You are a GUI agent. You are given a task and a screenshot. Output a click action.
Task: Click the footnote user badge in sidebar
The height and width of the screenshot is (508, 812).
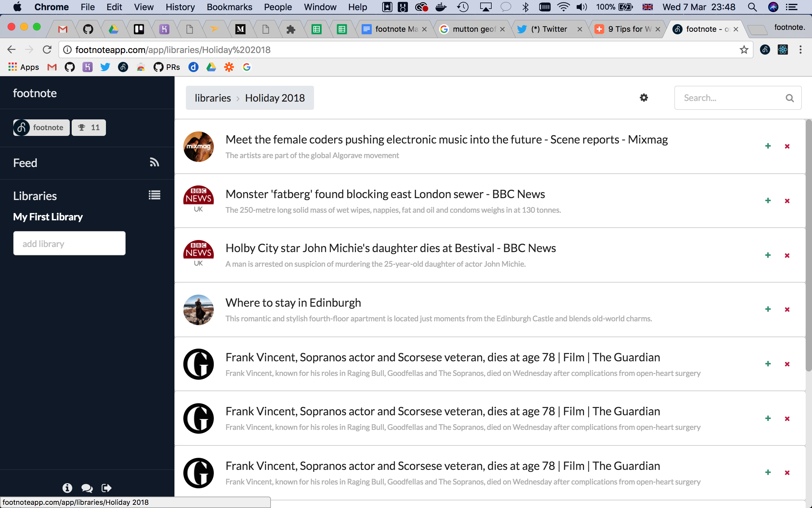(41, 128)
